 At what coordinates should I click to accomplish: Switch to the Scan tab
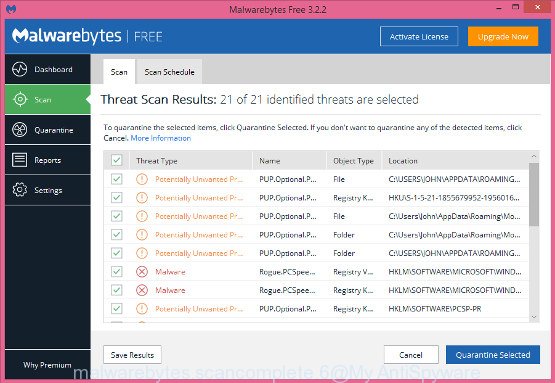coord(119,72)
